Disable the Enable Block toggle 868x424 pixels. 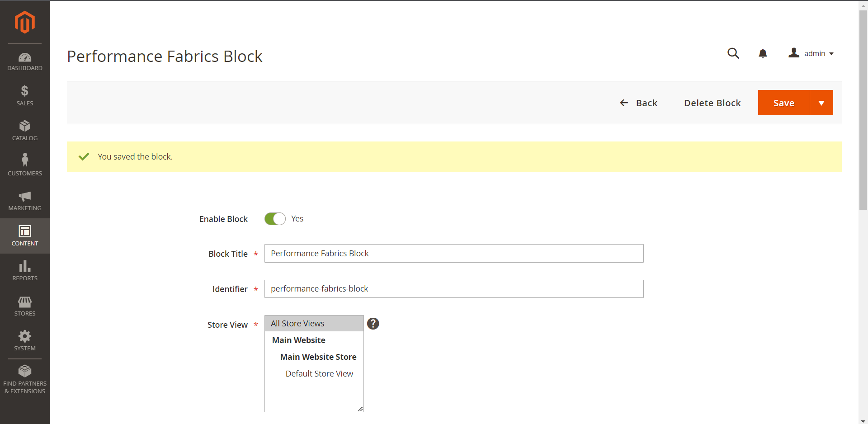point(275,219)
